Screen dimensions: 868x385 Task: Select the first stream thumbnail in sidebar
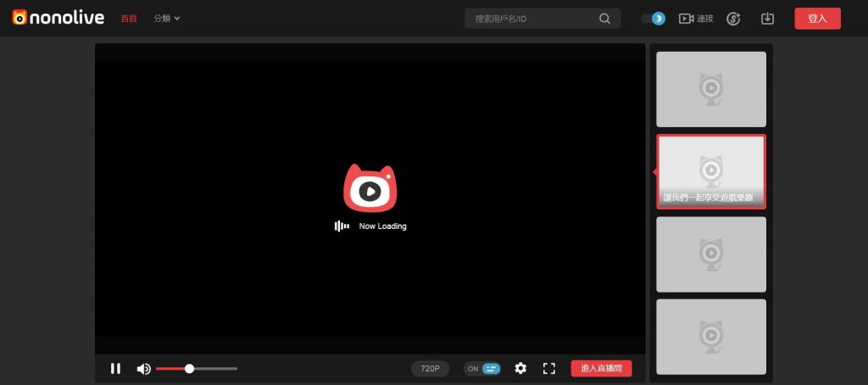tap(711, 89)
